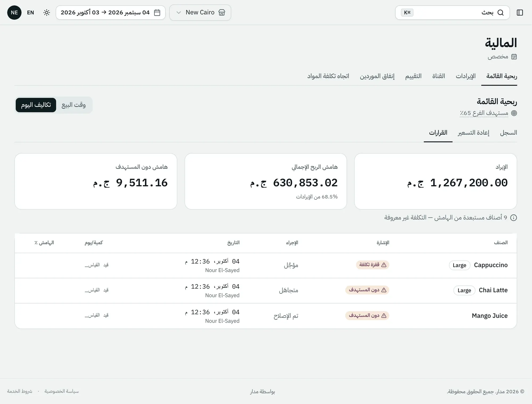Switch to the التقييم tab
Viewport: 532px width, 404px height.
[413, 76]
